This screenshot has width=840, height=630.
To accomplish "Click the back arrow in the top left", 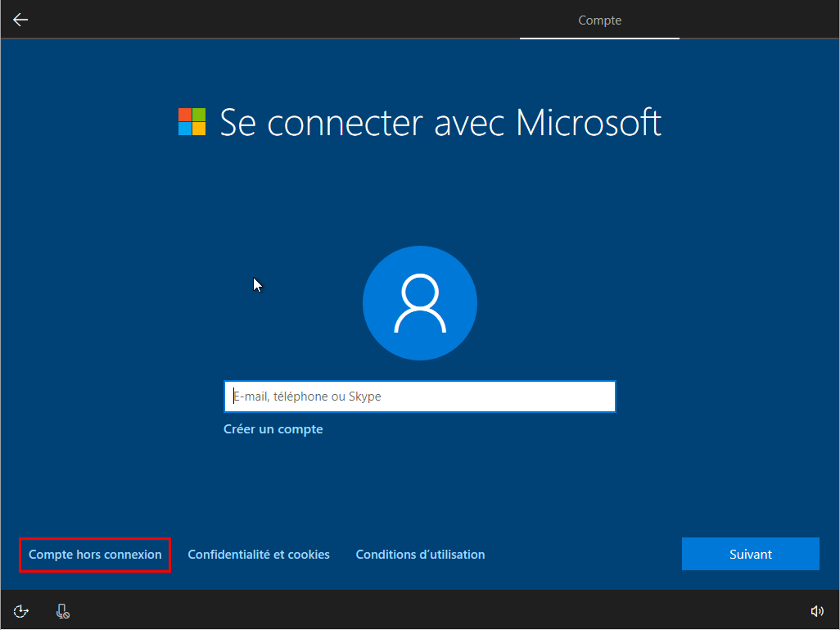I will 20,19.
